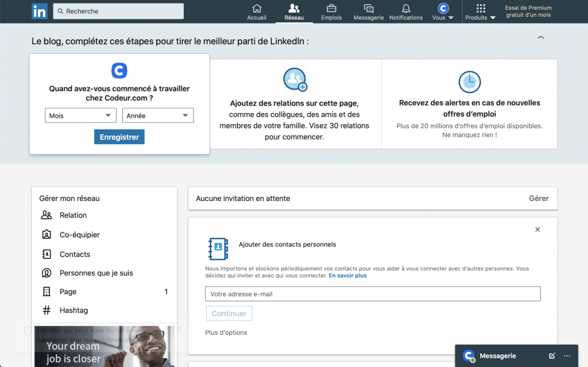Click the Votre adresse e-mail field

373,294
